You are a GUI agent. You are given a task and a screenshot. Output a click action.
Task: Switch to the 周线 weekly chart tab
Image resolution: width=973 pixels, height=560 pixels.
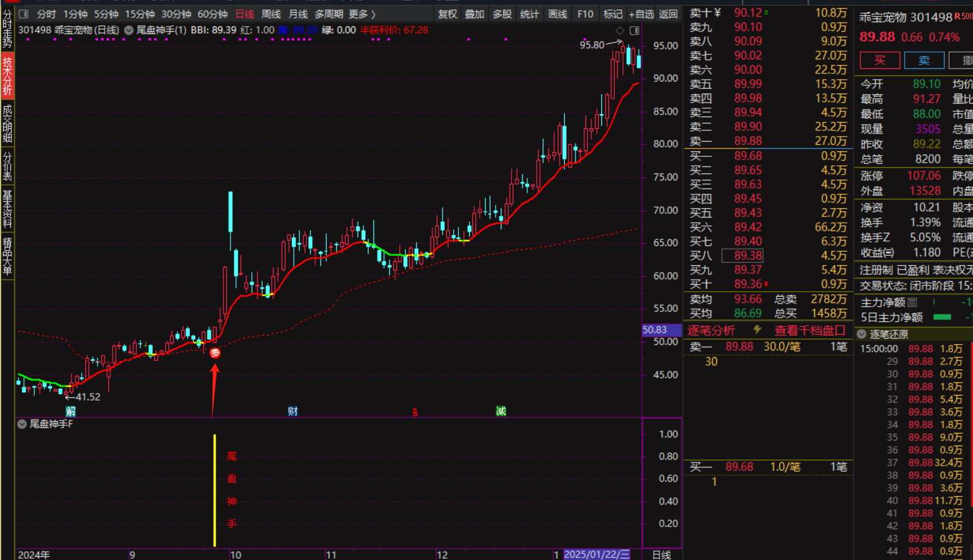[271, 14]
